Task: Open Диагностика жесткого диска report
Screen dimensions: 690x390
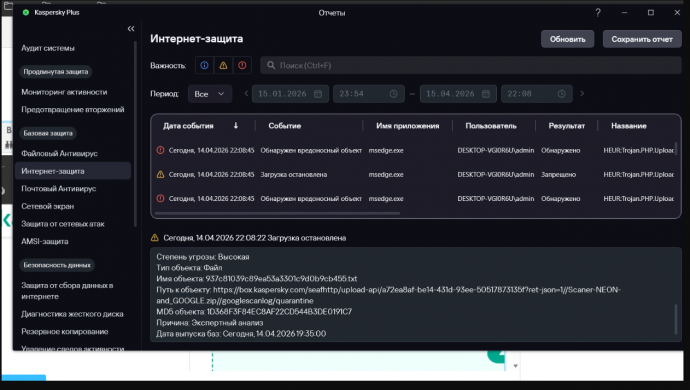Action: click(x=72, y=314)
